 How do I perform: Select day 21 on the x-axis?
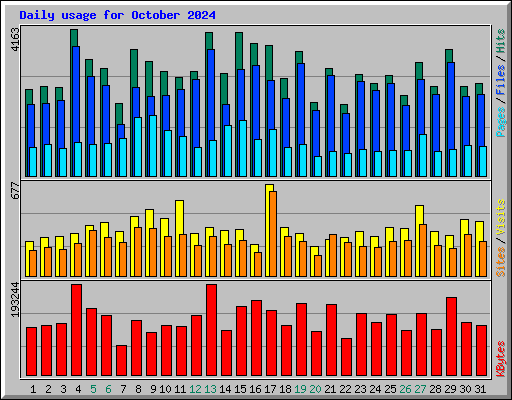pos(330,389)
